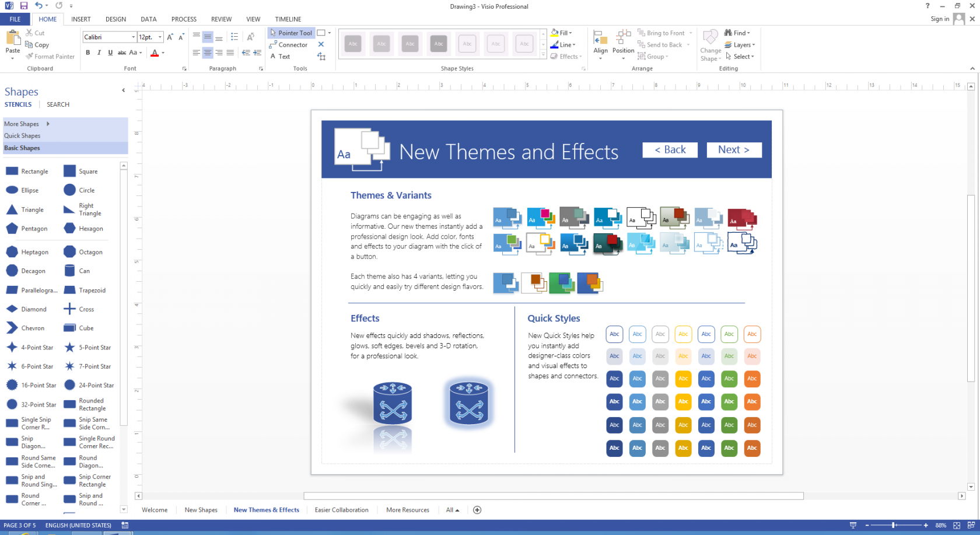980x535 pixels.
Task: Select the Text tool
Action: click(x=280, y=57)
